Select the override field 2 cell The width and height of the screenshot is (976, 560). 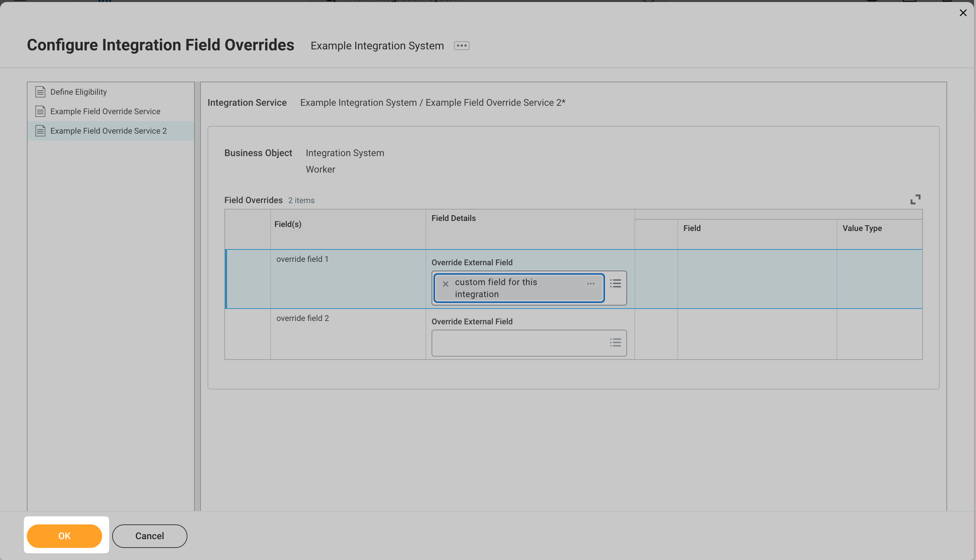tap(348, 334)
